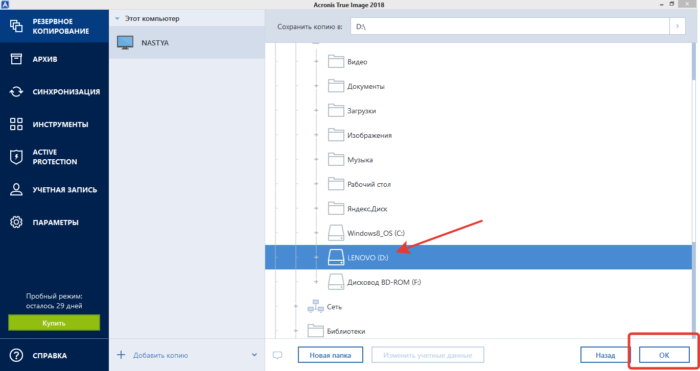Open the Account person icon

coord(16,189)
